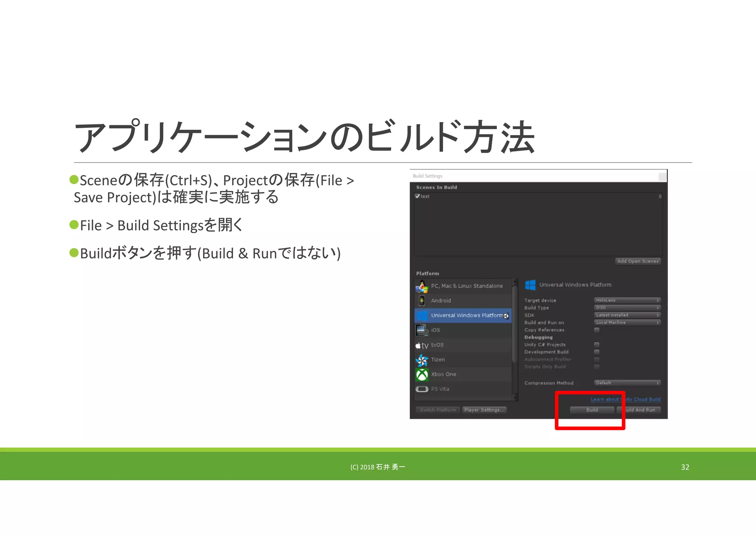Click the Windows logo in the platform header
Screen dimensions: 756x535
(530, 285)
